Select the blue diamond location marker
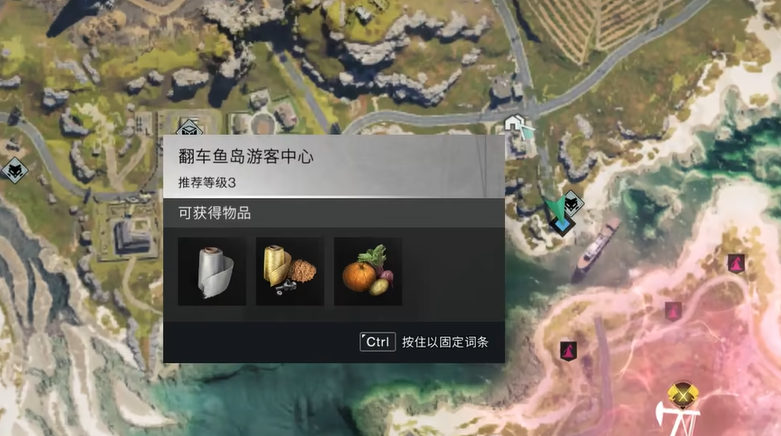 (x=562, y=225)
